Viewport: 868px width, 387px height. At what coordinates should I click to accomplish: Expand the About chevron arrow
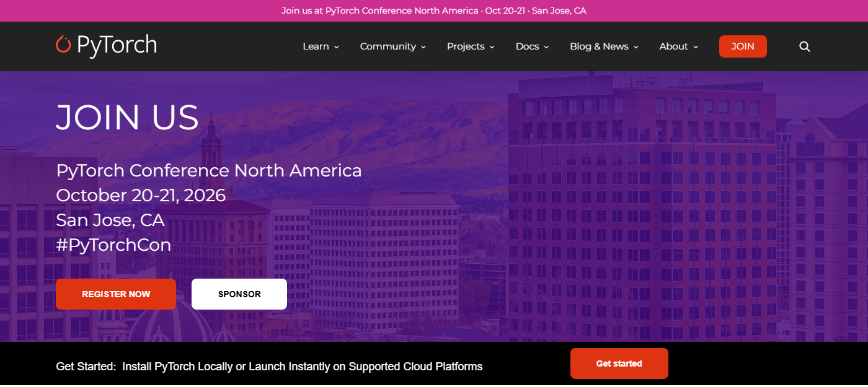[696, 47]
